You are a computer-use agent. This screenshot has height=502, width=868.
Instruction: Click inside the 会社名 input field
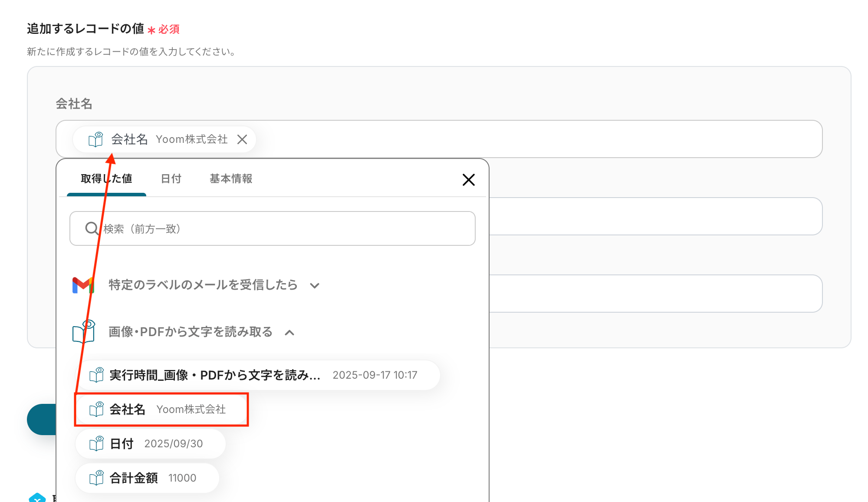pyautogui.click(x=521, y=139)
